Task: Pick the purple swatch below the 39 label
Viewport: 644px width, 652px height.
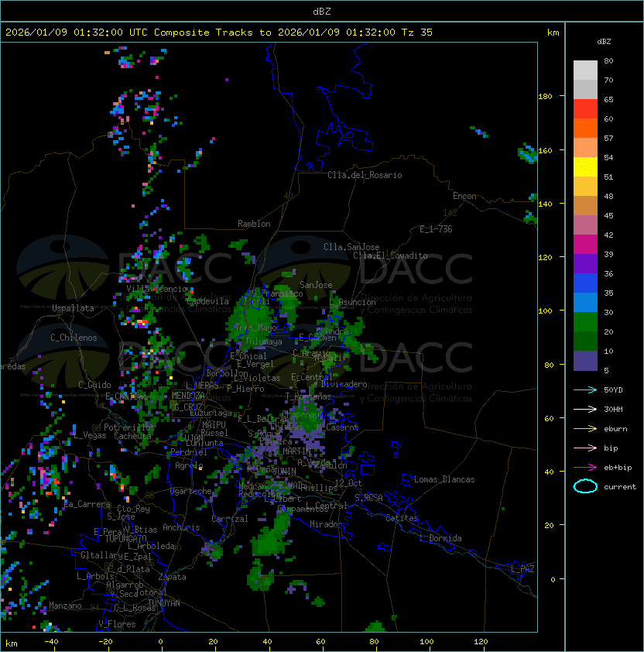Action: coord(585,264)
